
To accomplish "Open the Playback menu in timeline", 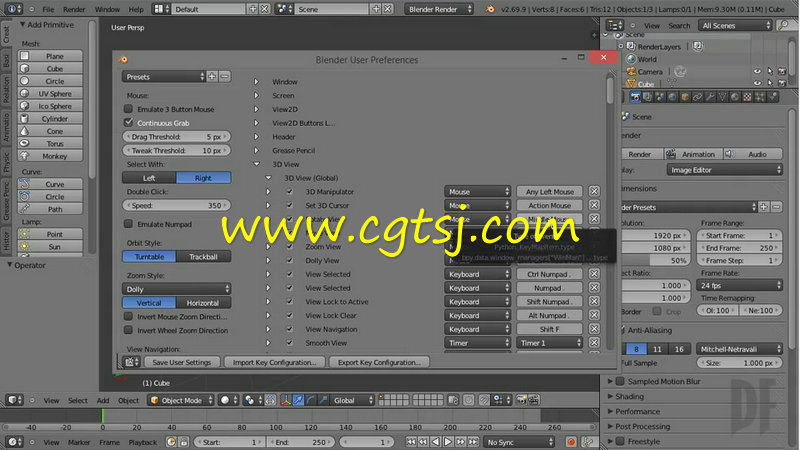I will point(143,442).
